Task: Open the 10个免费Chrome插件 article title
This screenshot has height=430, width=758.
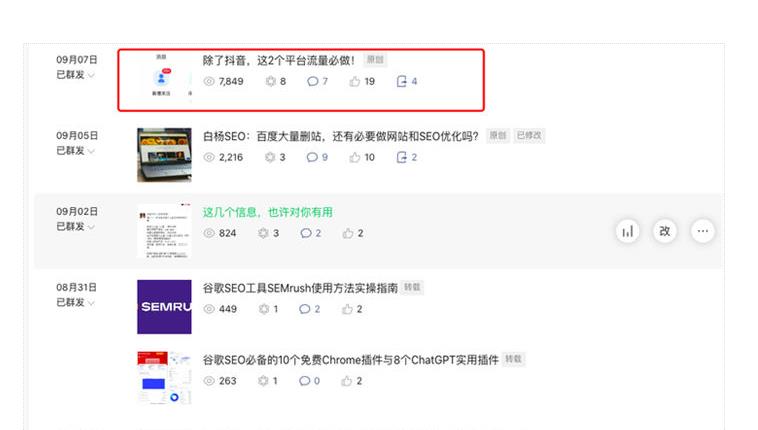Action: pyautogui.click(x=350, y=359)
